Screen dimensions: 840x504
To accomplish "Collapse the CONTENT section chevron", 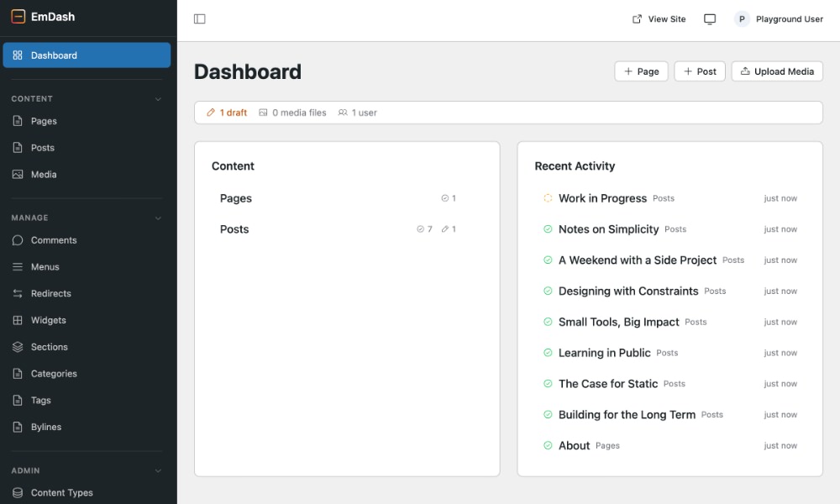I will click(x=158, y=98).
